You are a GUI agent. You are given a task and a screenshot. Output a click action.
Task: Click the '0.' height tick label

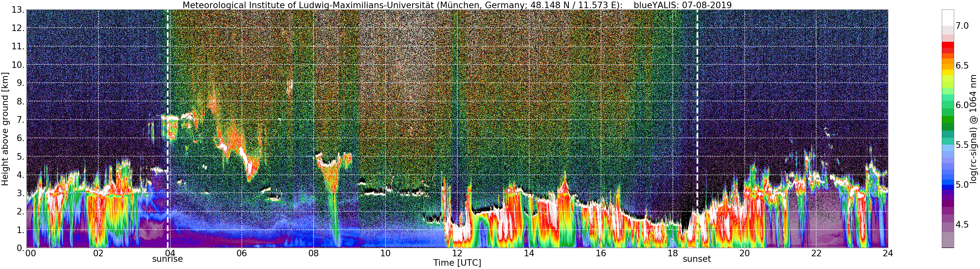pos(21,248)
